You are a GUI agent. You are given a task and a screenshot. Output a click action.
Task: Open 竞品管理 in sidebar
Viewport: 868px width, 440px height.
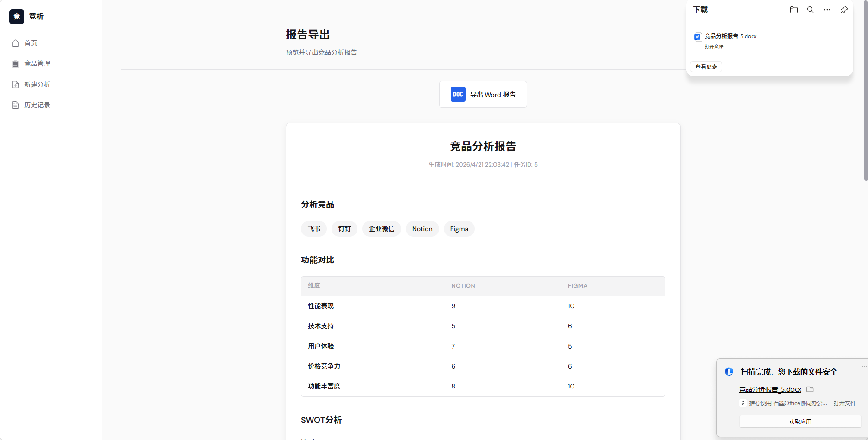(37, 64)
